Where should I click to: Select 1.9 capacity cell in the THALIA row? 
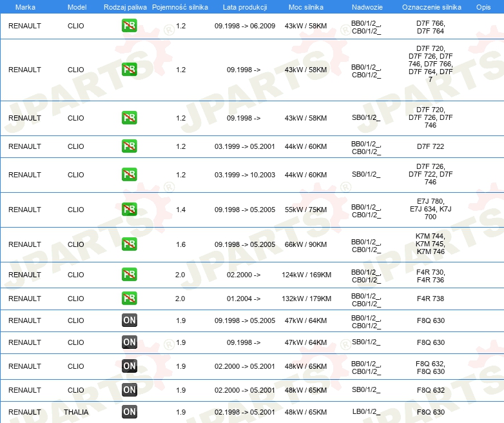[181, 412]
